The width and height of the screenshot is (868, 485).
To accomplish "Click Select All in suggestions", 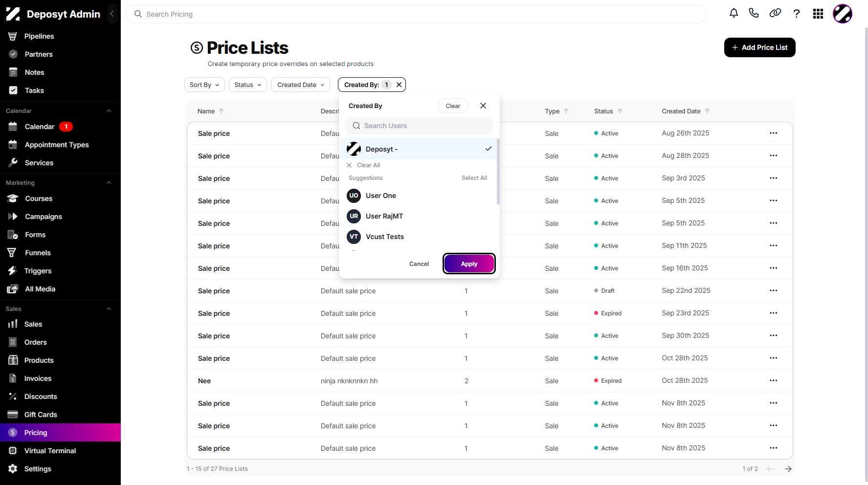I will point(474,178).
